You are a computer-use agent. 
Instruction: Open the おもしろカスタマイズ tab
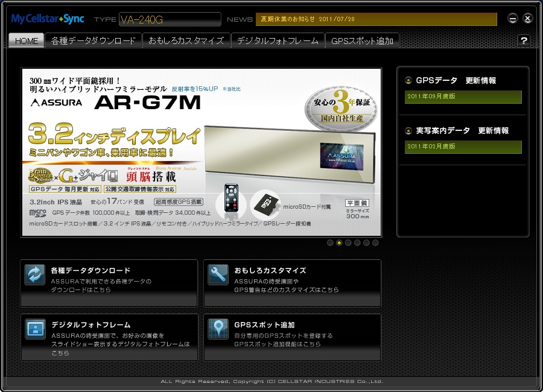[x=186, y=40]
